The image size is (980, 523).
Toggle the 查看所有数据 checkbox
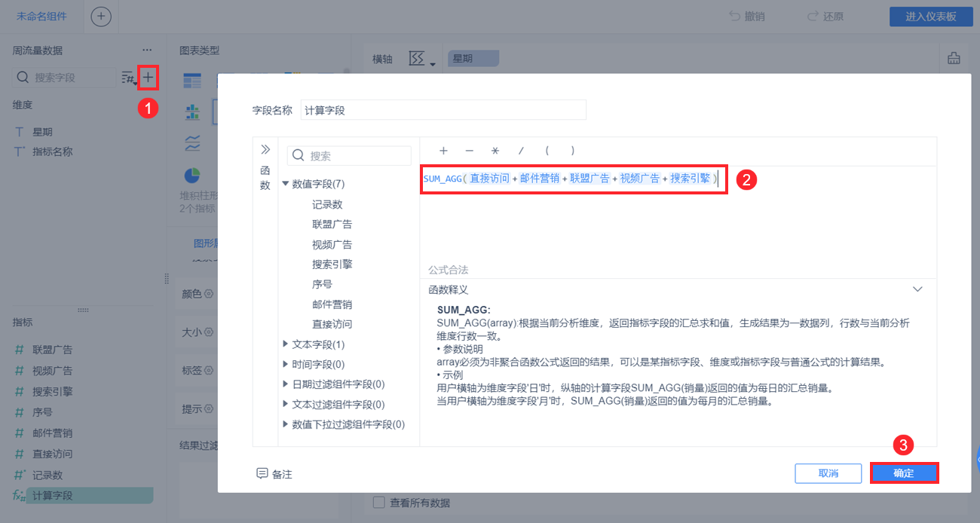(379, 503)
